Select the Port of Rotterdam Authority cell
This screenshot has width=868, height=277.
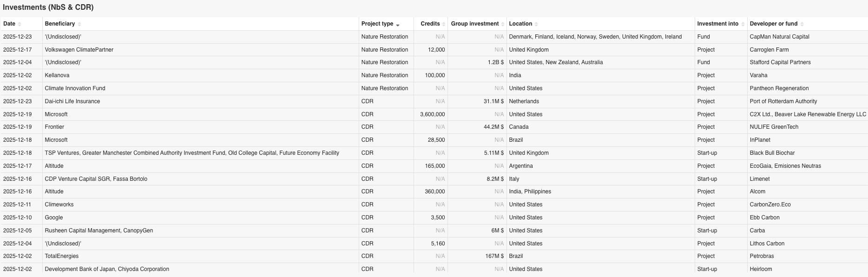(783, 101)
